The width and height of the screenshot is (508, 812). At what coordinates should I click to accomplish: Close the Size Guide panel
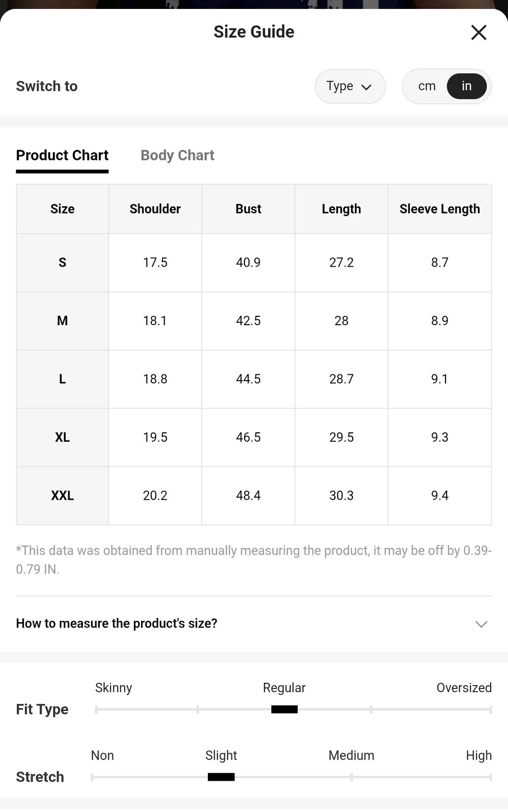478,33
